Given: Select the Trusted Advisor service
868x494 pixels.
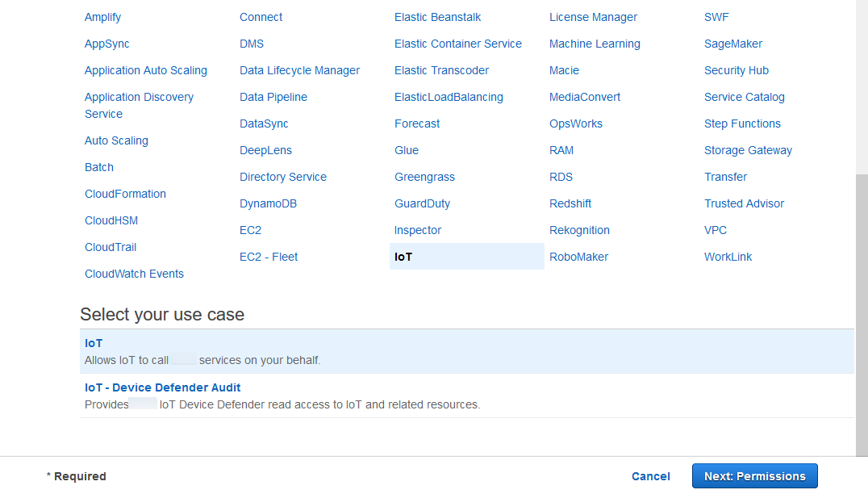Looking at the screenshot, I should (744, 203).
